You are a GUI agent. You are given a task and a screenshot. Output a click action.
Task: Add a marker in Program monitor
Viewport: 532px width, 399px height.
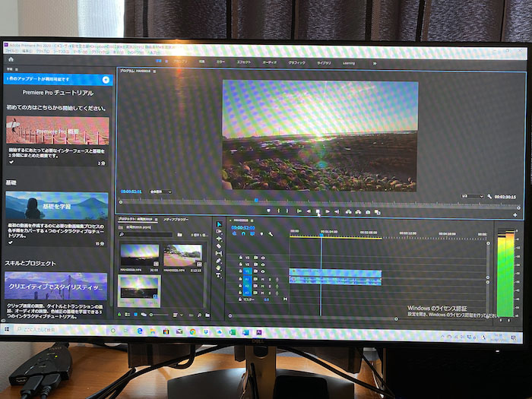point(269,211)
